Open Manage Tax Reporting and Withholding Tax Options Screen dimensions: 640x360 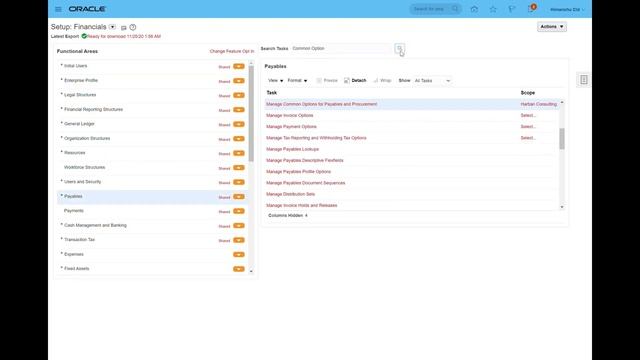pos(316,138)
